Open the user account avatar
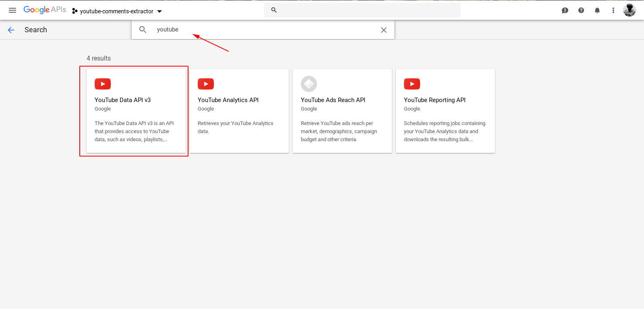This screenshot has width=644, height=309. pos(629,10)
